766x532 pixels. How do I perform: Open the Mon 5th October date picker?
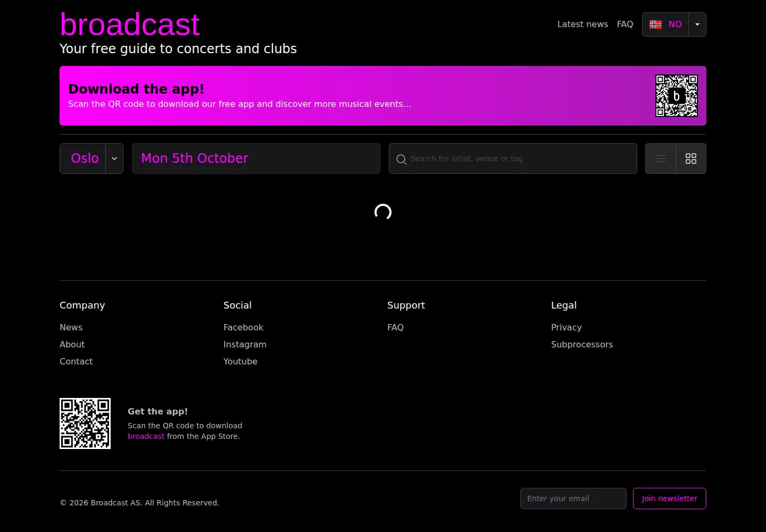coord(256,159)
